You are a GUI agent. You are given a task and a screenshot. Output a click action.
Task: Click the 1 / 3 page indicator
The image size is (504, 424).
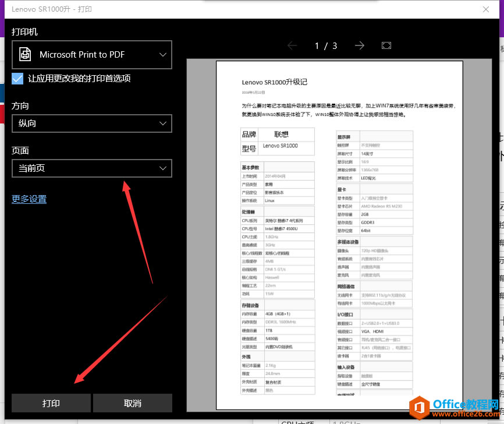(325, 45)
